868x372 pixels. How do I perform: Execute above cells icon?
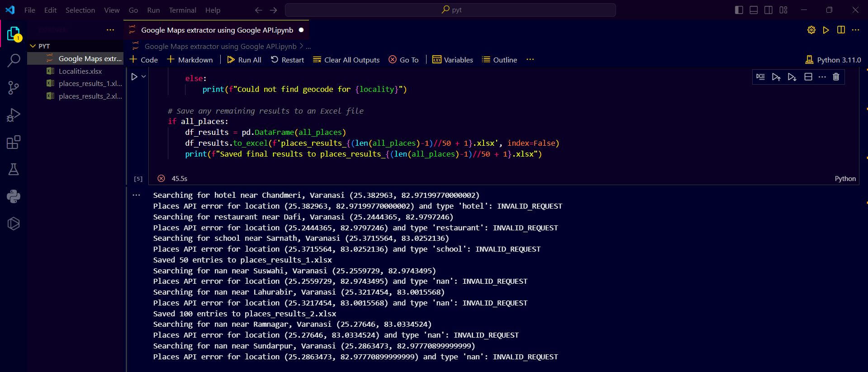[776, 77]
